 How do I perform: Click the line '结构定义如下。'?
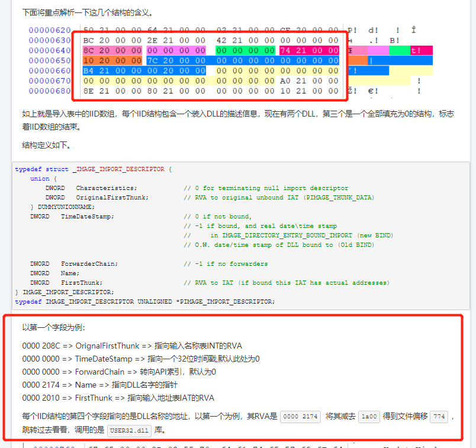pos(46,145)
